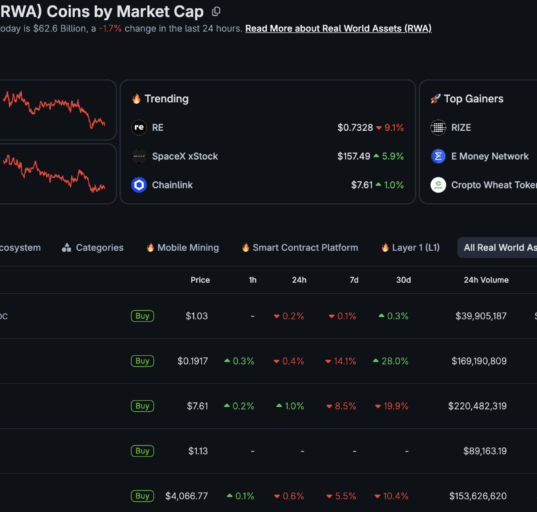Sort by the 24h Volume column header
The width and height of the screenshot is (537, 512).
(x=486, y=280)
